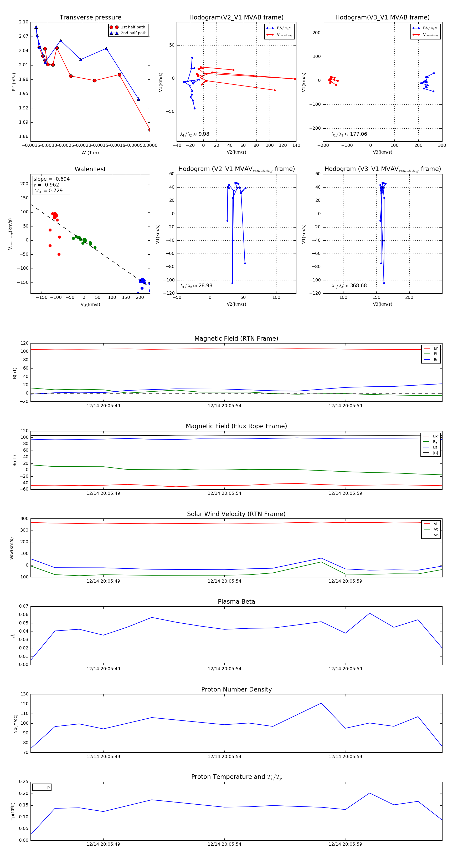Select the 'M_A = 0.729' annotation
The height and width of the screenshot is (868, 473).
point(48,191)
